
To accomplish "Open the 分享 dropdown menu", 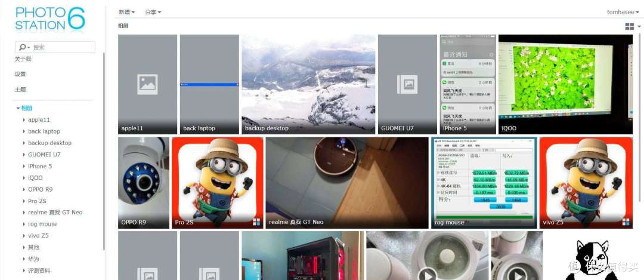I will (x=153, y=13).
